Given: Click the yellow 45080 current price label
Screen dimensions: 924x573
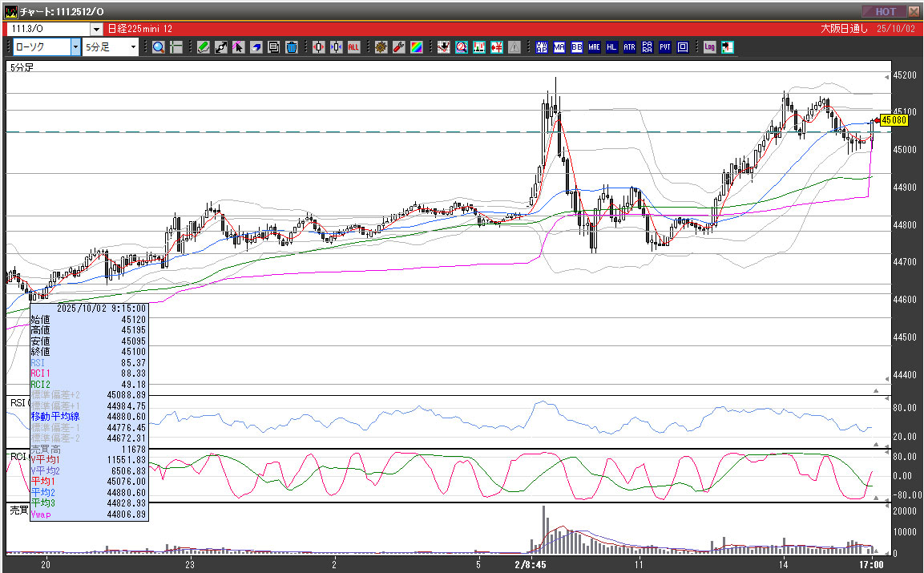Looking at the screenshot, I should [894, 120].
